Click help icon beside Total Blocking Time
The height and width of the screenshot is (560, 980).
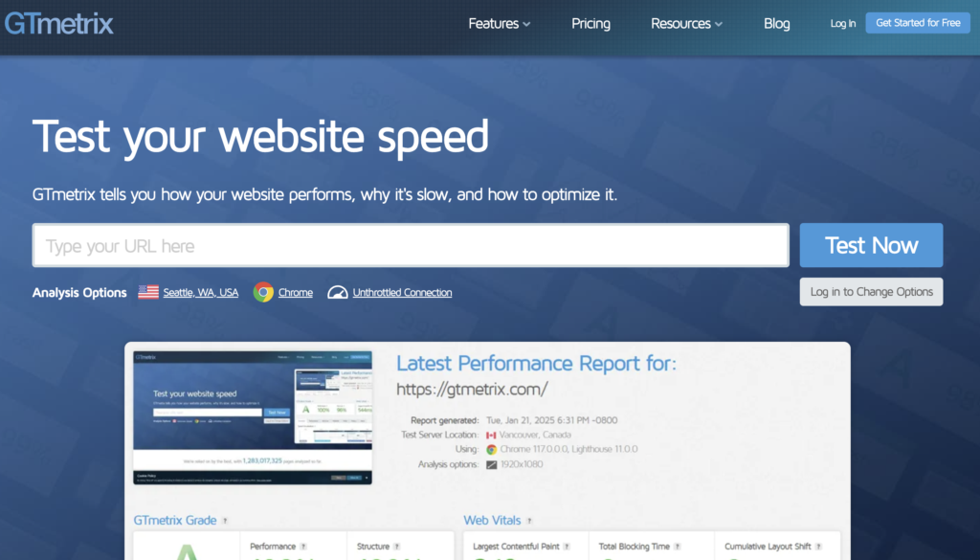pyautogui.click(x=677, y=547)
